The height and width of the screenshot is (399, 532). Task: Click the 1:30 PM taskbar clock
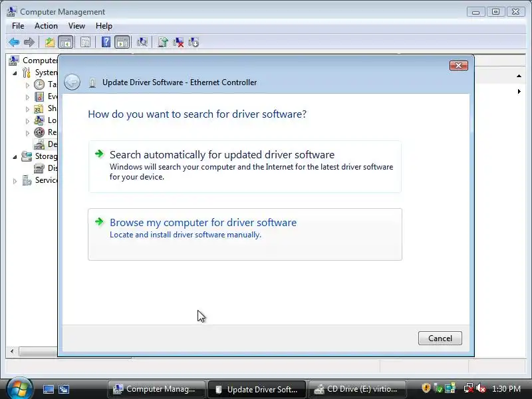click(x=506, y=389)
